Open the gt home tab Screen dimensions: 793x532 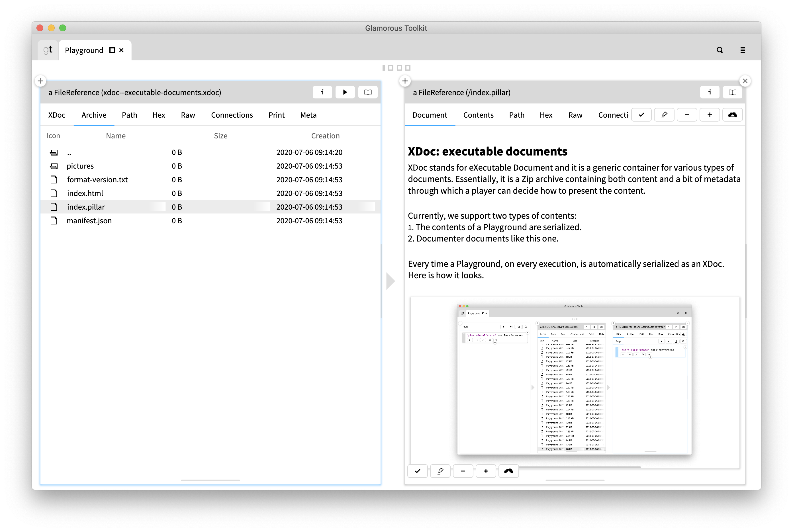coord(48,50)
